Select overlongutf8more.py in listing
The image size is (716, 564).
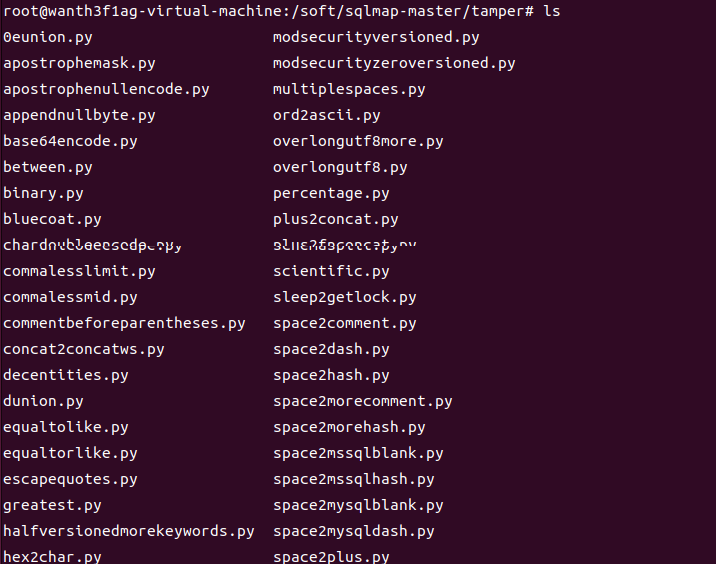coord(358,141)
